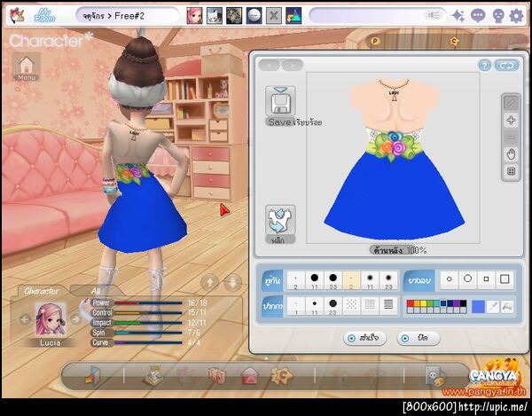Click the golf ball item thumbnail
The height and width of the screenshot is (416, 532).
pyautogui.click(x=254, y=16)
